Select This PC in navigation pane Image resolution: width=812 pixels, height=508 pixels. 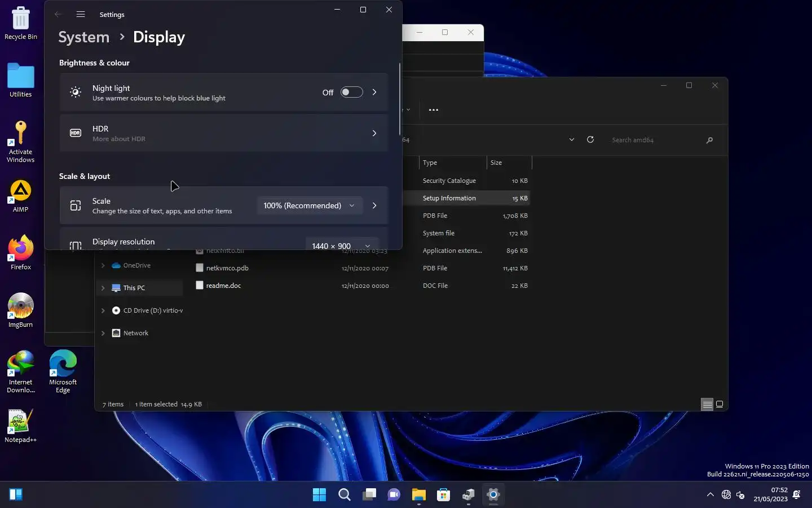click(134, 288)
